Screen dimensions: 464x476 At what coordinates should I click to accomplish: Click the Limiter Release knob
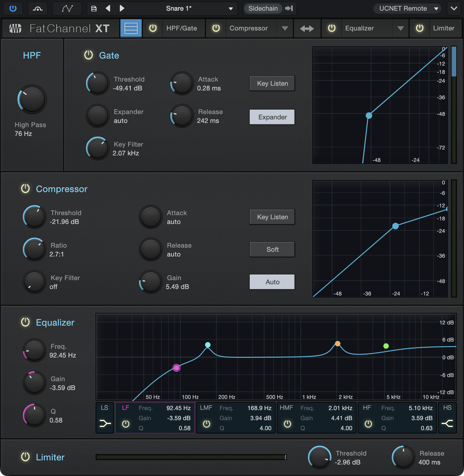coord(403,457)
